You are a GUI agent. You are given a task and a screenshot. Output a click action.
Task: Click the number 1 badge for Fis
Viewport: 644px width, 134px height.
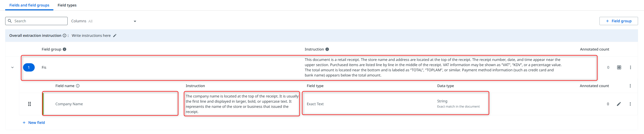29,67
